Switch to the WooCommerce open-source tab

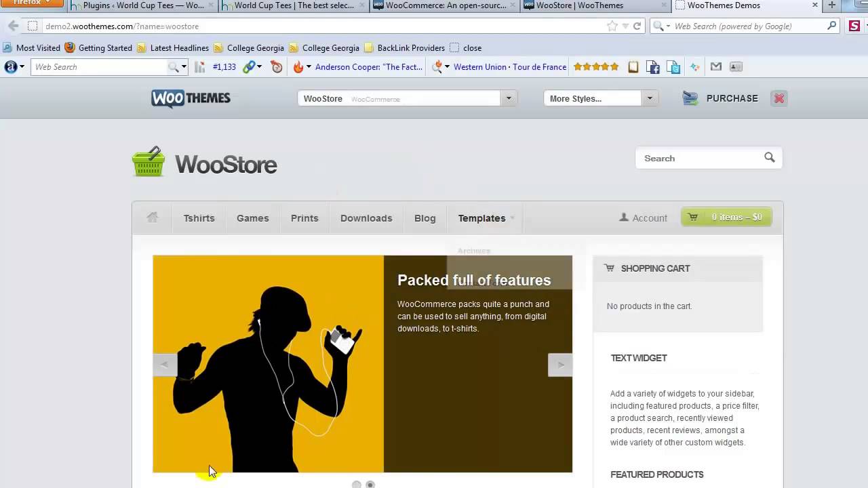point(446,5)
